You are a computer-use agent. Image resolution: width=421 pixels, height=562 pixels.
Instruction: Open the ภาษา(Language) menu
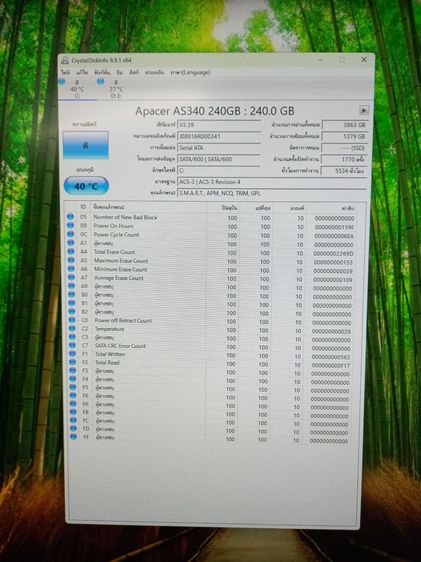pos(190,72)
